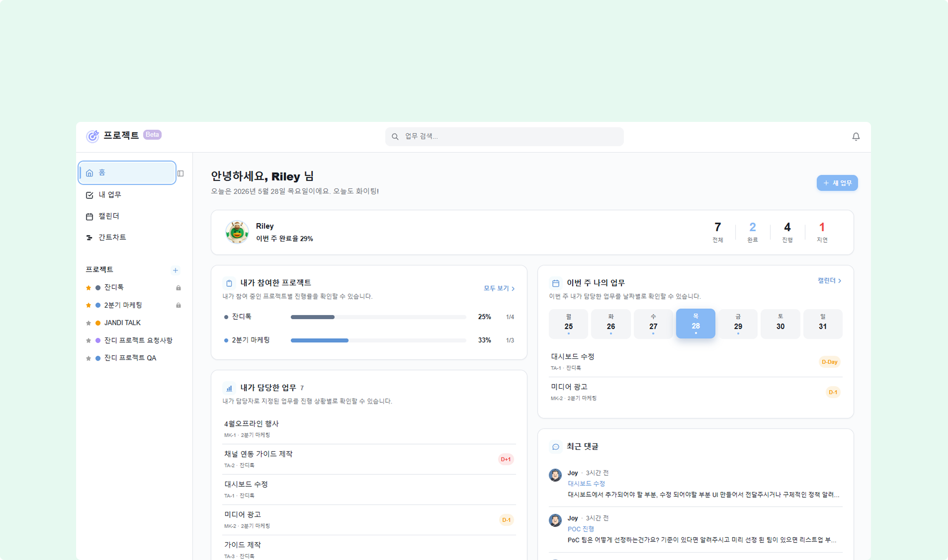Select Monday 25 in week view
Image resolution: width=948 pixels, height=560 pixels.
[x=568, y=324]
